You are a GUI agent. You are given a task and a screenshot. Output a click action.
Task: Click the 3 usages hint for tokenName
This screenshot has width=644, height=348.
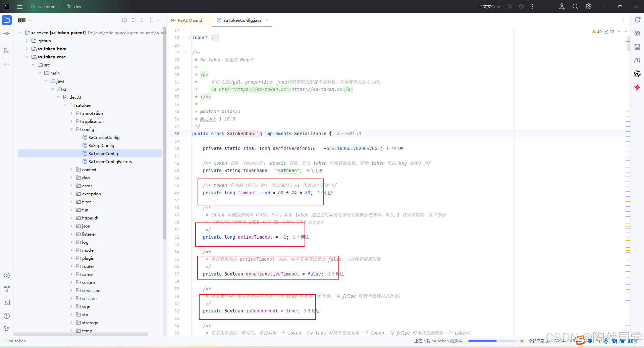point(314,170)
